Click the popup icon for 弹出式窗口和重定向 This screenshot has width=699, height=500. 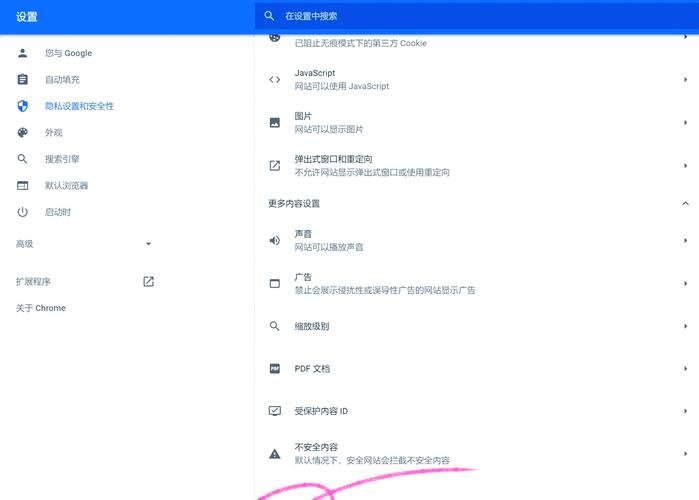pos(275,166)
